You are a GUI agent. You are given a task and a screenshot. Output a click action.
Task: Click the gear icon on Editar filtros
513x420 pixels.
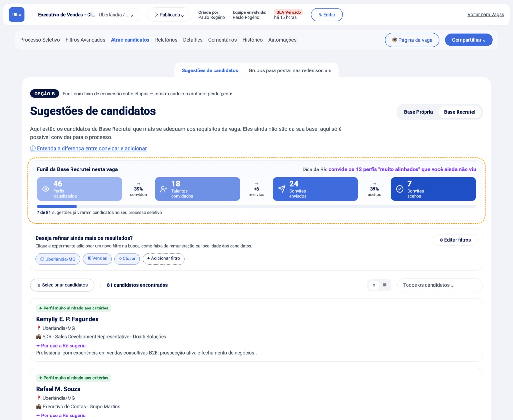click(x=441, y=240)
